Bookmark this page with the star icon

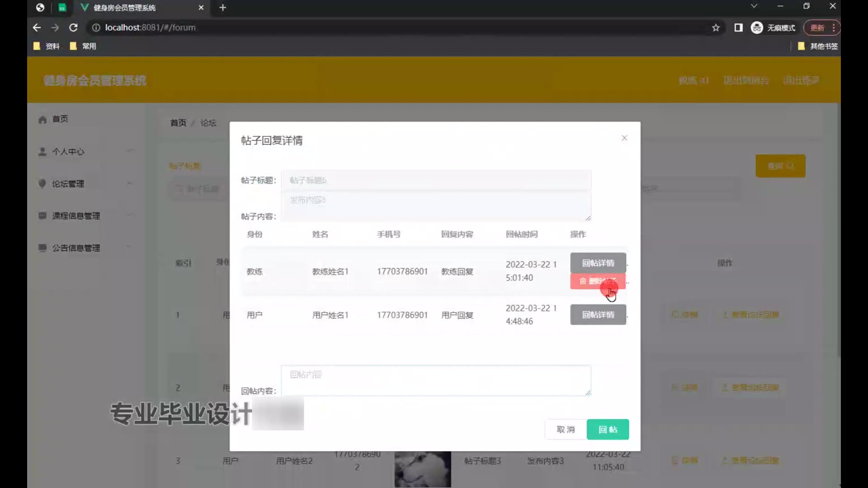click(716, 28)
